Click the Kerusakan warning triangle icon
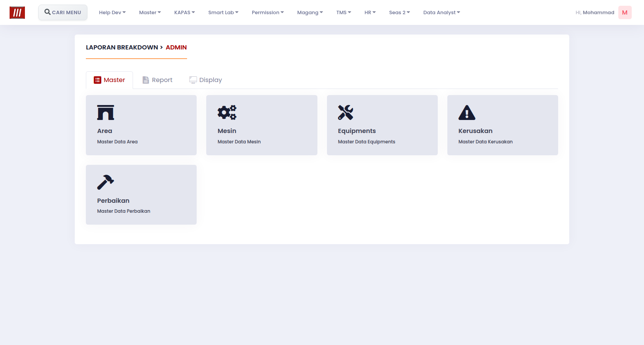Screen dimensions: 644x345 [467, 112]
